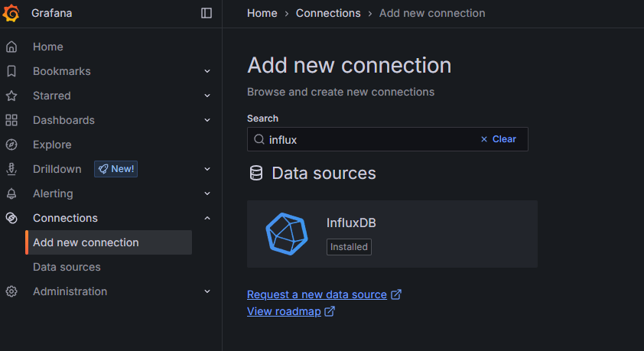Image resolution: width=644 pixels, height=351 pixels.
Task: Click the Drilldown icon in sidebar
Action: (x=11, y=169)
